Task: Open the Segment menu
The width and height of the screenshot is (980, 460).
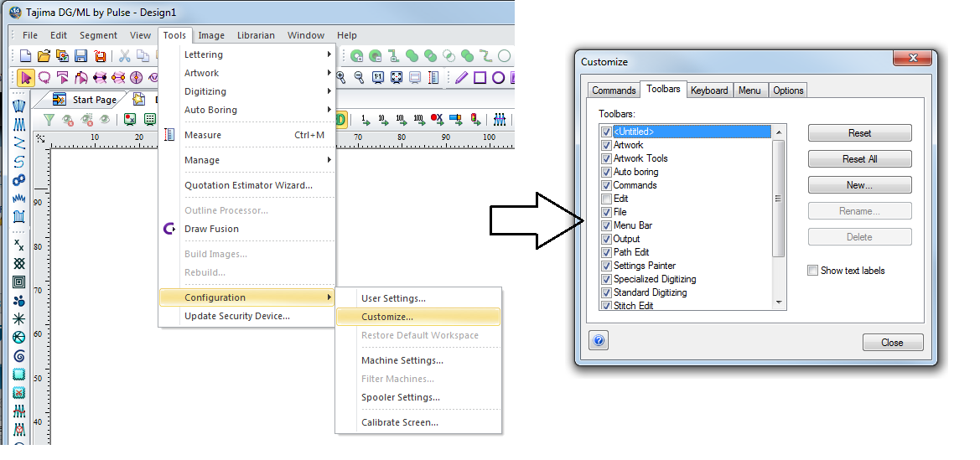Action: pyautogui.click(x=99, y=35)
